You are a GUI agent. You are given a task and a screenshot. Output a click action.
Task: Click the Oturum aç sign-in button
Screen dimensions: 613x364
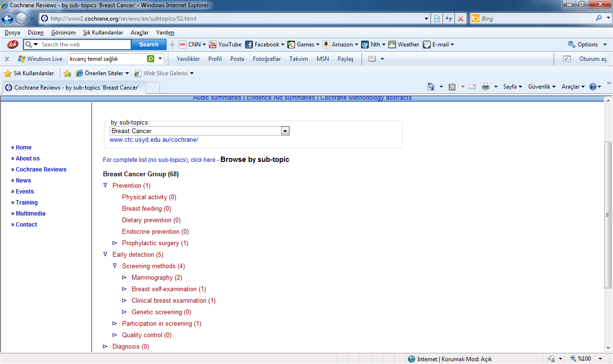click(593, 59)
